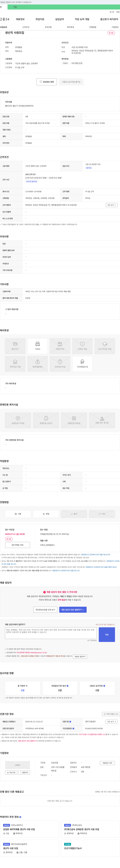The image size is (120, 868).
Task: Click the 절약가능 wage badge
Action: click(89, 168)
